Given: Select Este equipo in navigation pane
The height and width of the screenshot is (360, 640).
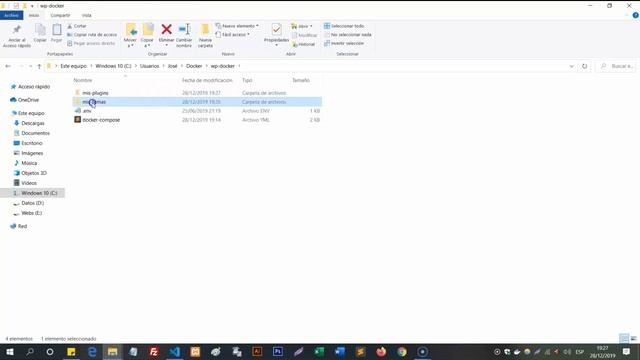Looking at the screenshot, I should tap(31, 113).
